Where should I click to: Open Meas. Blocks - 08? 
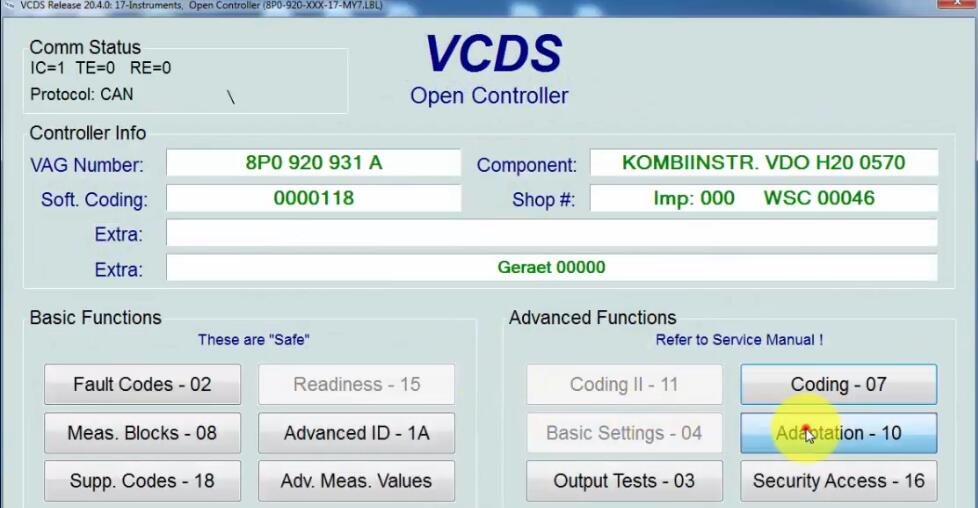142,433
